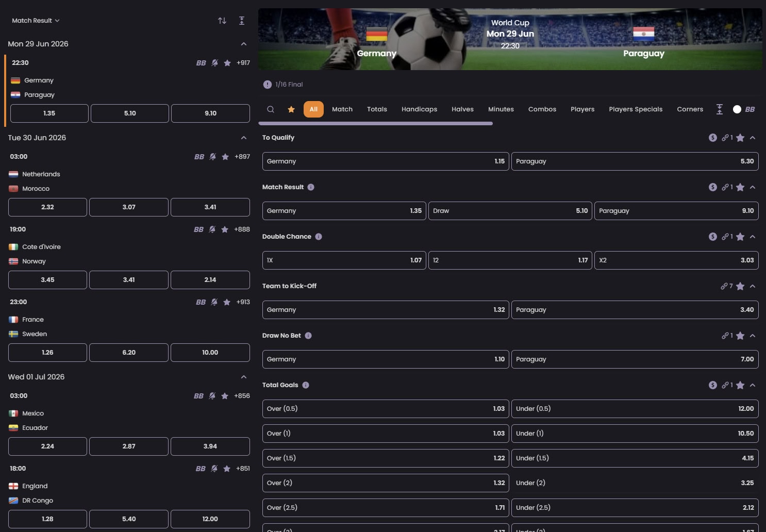Switch to the Totals tab
Screen dimensions: 766x532
click(x=377, y=109)
